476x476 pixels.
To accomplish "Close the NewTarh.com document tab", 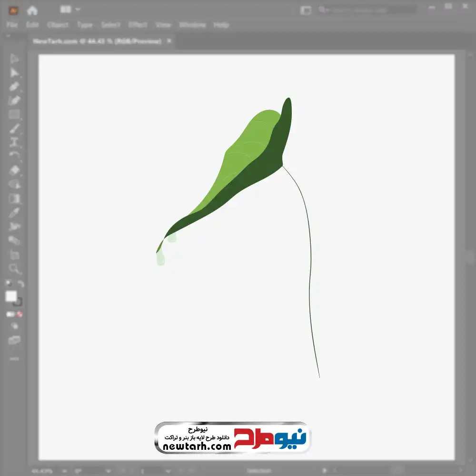I will coord(169,40).
